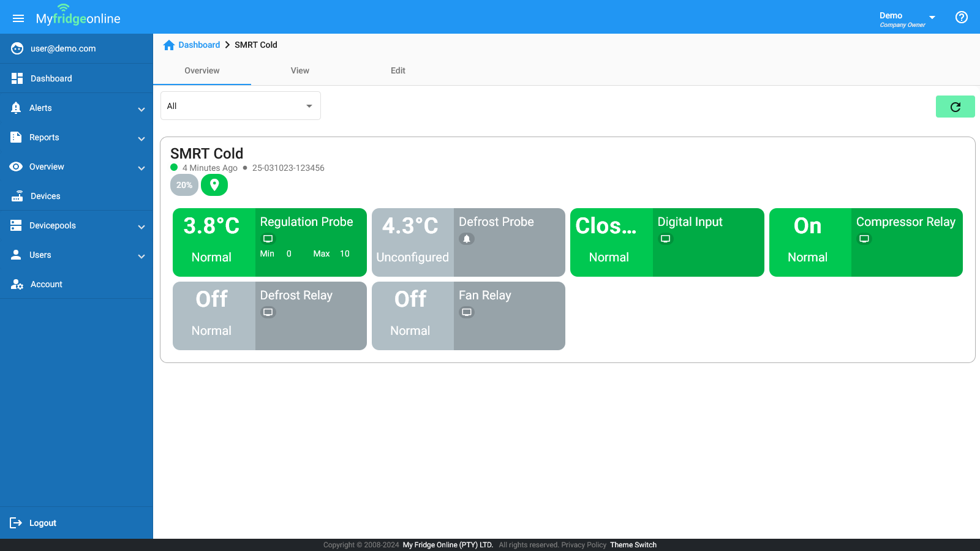Click the Min 0 value on Regulation Probe
This screenshot has height=551, width=980.
pos(276,253)
